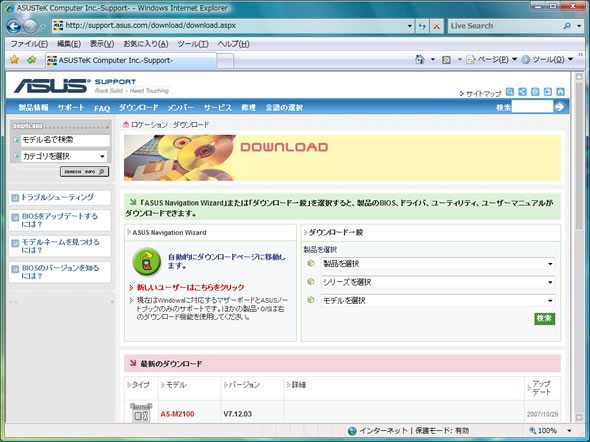Click the green 検索 button

(x=544, y=318)
